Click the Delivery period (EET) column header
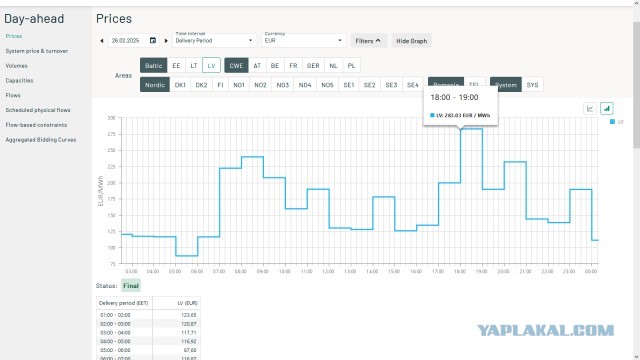 click(124, 303)
